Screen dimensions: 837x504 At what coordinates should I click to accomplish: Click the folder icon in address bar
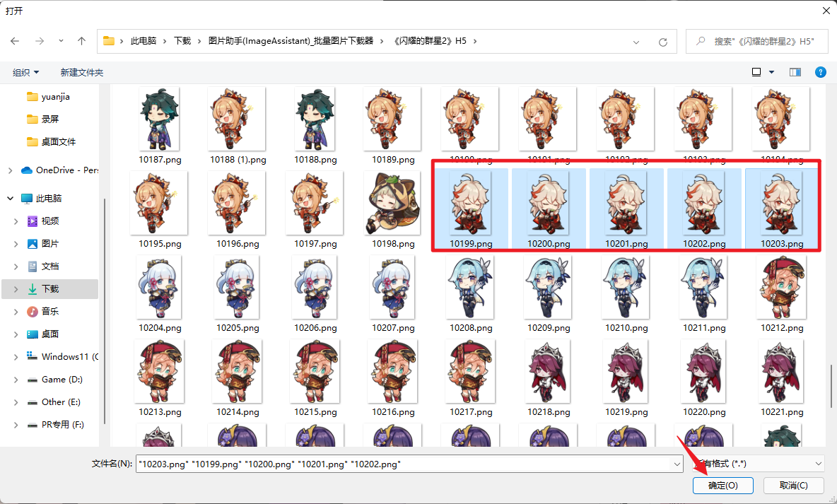pos(109,41)
